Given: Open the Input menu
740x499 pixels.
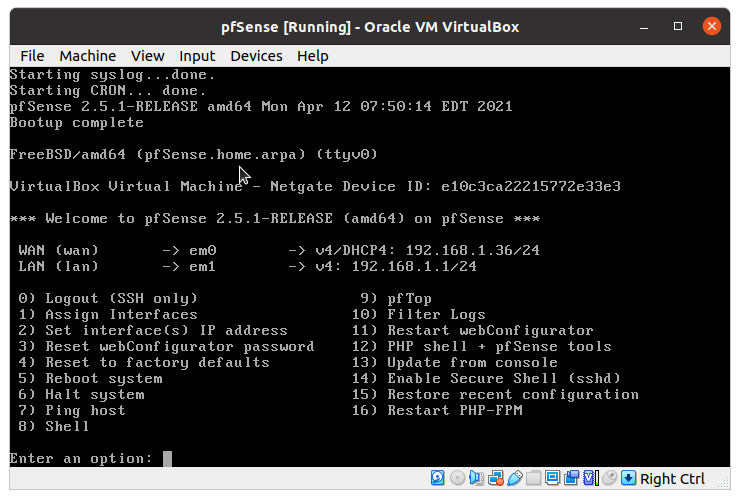Looking at the screenshot, I should [x=197, y=56].
